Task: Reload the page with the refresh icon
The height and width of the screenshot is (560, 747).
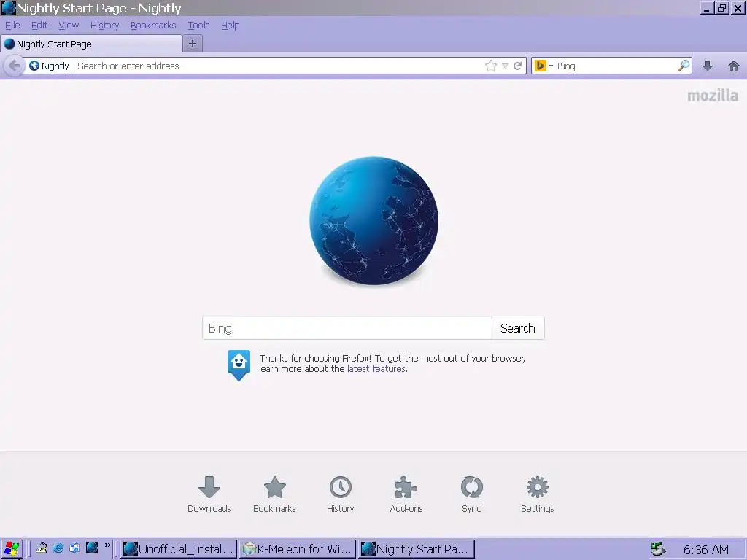Action: (518, 66)
